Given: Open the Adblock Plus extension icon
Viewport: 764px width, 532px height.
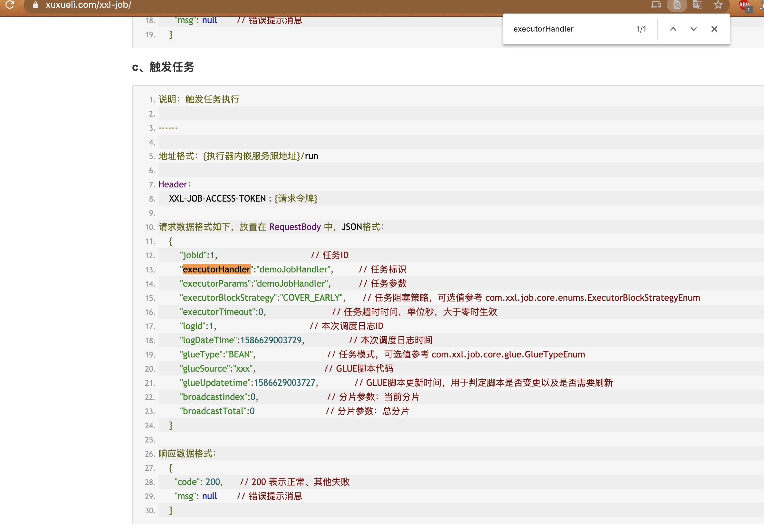Looking at the screenshot, I should pyautogui.click(x=744, y=5).
